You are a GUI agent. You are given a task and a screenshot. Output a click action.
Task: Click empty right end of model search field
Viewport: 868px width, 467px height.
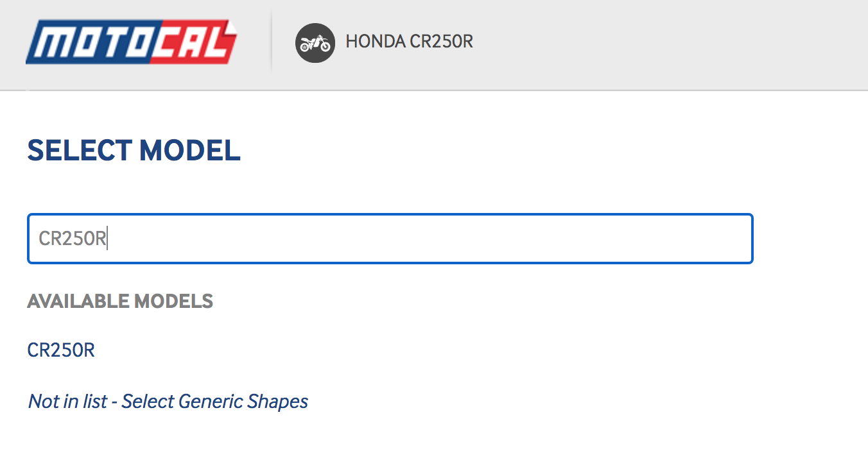tap(706, 239)
